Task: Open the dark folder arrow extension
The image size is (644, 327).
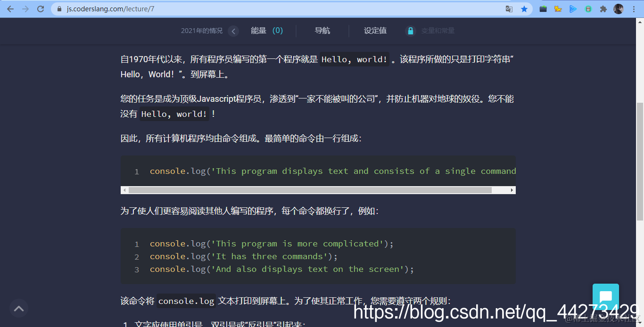Action: tap(543, 9)
